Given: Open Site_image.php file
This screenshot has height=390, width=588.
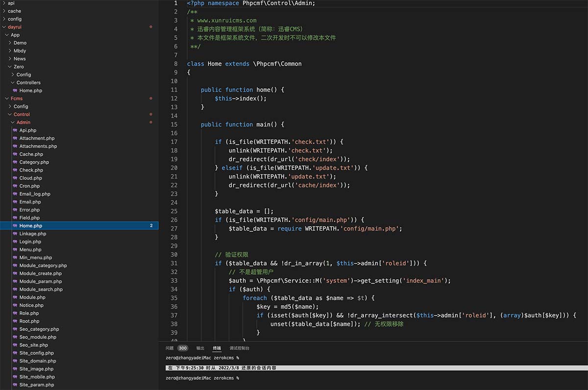Looking at the screenshot, I should (37, 369).
